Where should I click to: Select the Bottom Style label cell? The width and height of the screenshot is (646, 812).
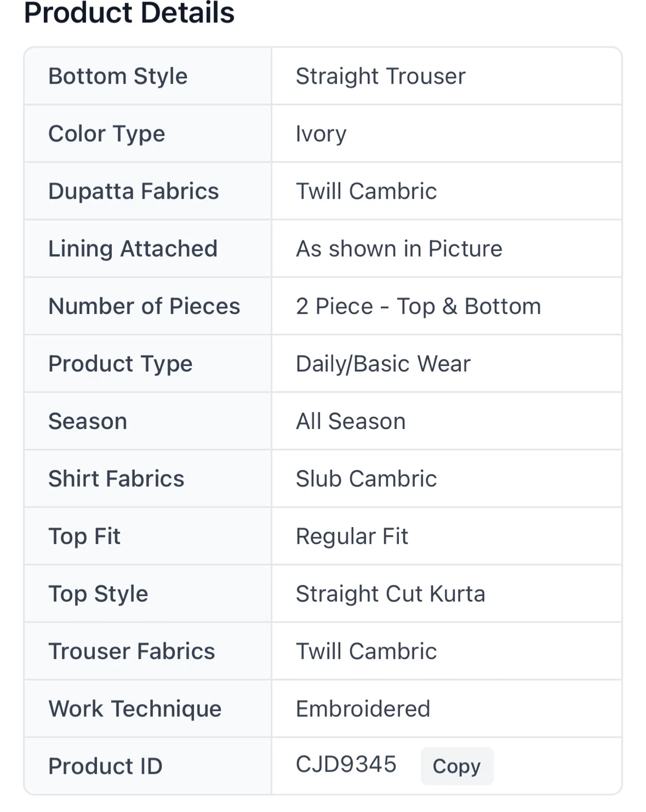pos(147,76)
